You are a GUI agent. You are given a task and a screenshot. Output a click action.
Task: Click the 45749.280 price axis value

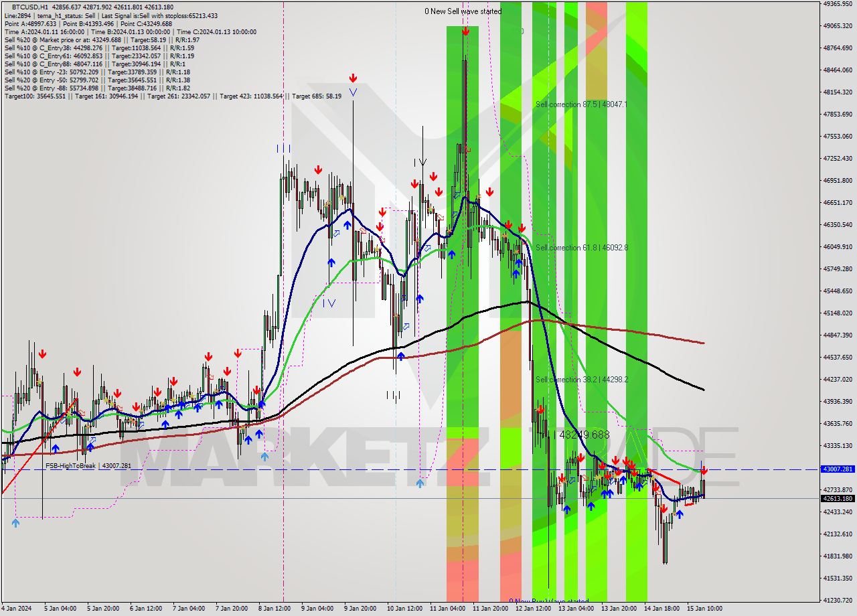838,269
